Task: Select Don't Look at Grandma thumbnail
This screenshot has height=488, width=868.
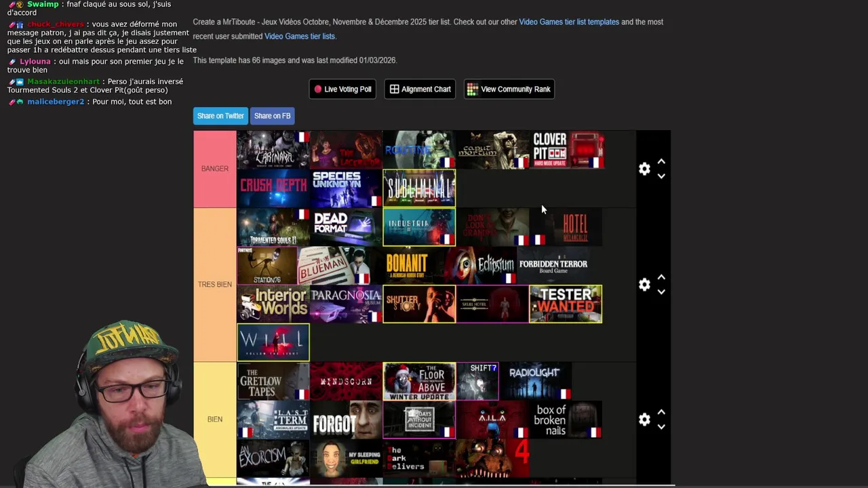Action: pos(492,227)
